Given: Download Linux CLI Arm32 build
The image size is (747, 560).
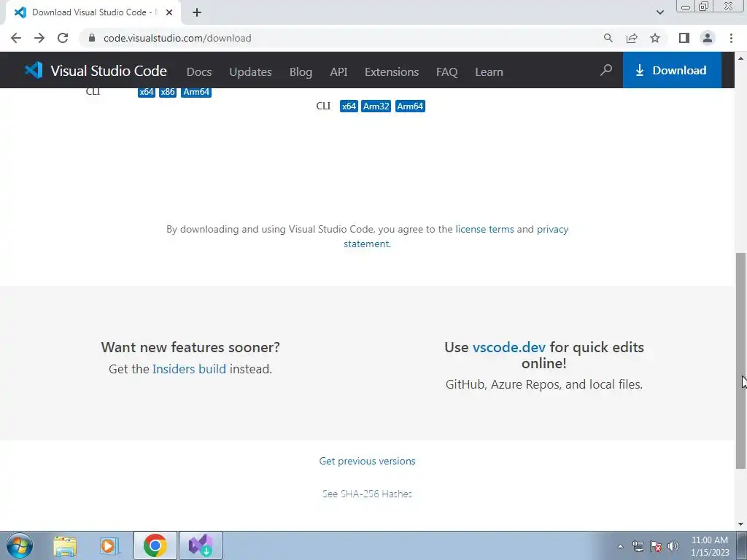Looking at the screenshot, I should [x=376, y=106].
